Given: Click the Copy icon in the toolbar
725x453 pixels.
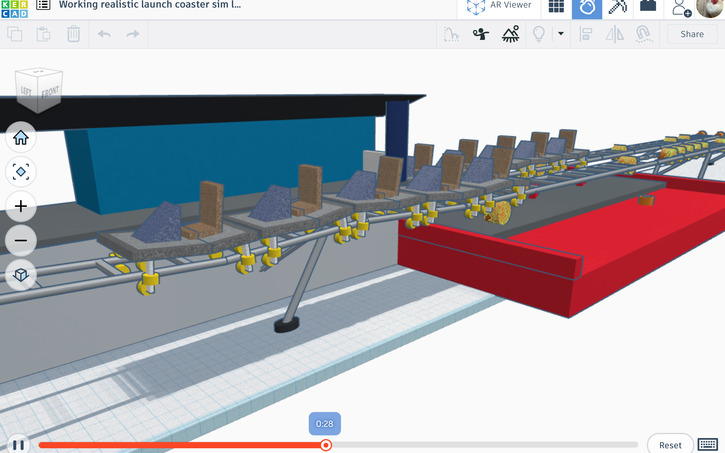Looking at the screenshot, I should (15, 34).
